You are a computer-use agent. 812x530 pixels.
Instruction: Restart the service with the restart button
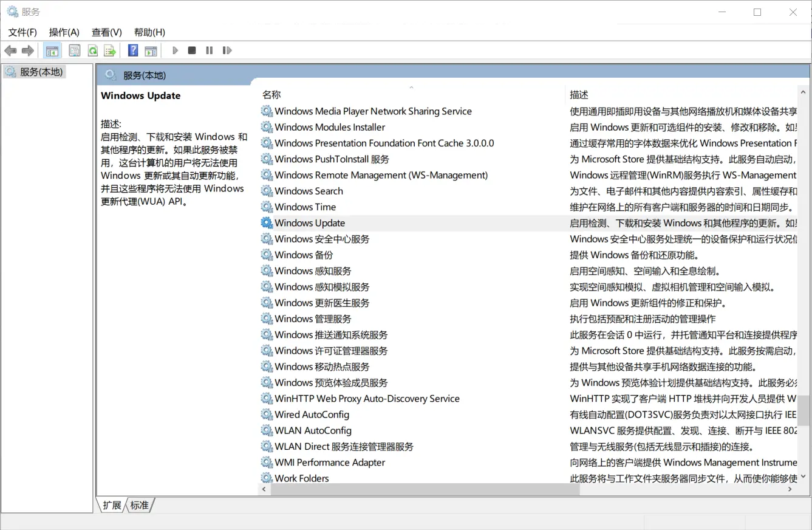(227, 50)
